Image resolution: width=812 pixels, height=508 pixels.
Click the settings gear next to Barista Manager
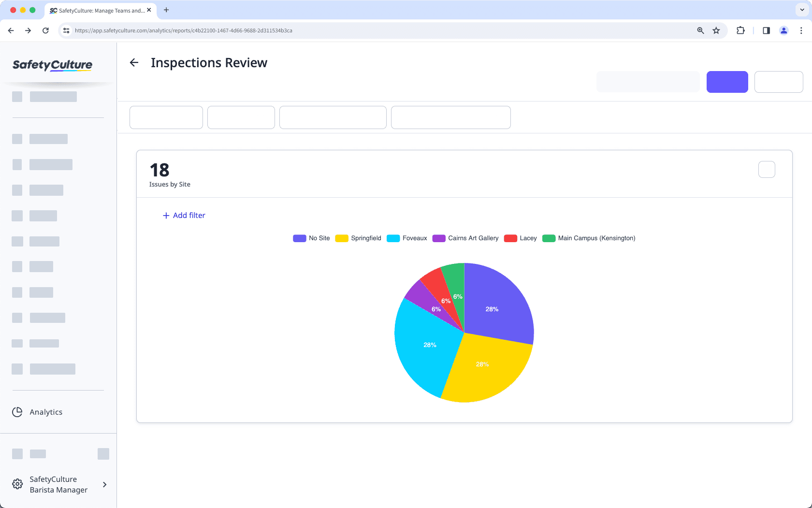pyautogui.click(x=17, y=484)
